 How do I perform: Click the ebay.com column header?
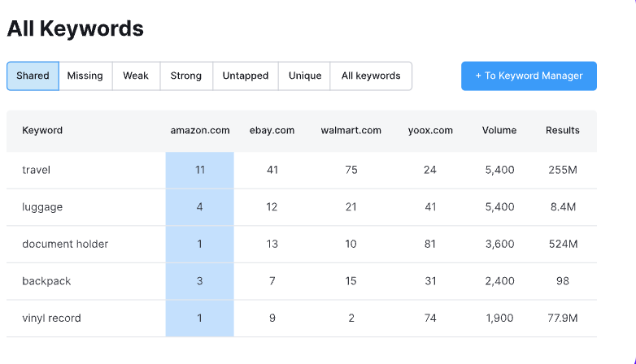pyautogui.click(x=272, y=131)
